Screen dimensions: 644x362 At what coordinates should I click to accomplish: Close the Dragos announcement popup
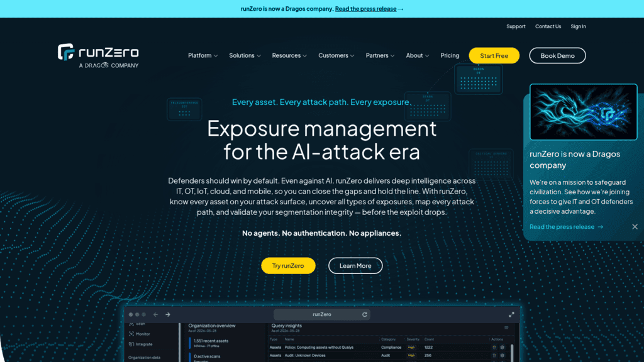[635, 226]
